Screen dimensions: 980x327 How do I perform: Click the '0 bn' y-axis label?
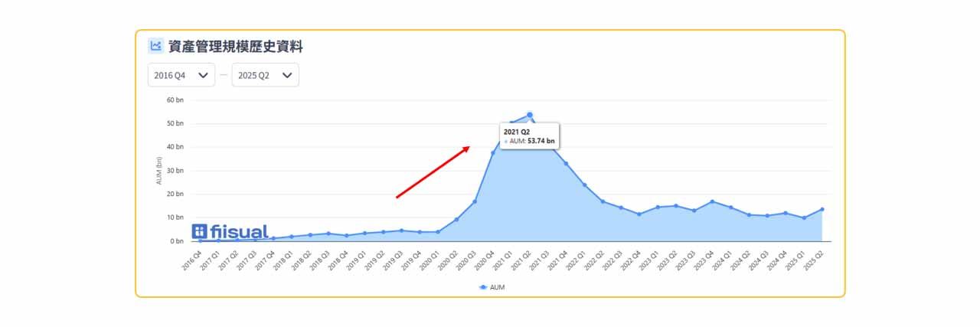(177, 241)
